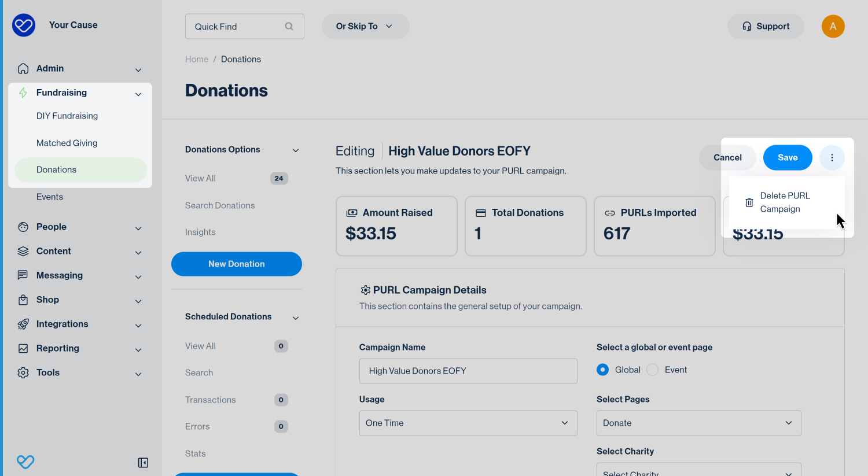Open Matched Giving in the sidebar
Image resolution: width=868 pixels, height=476 pixels.
click(67, 143)
